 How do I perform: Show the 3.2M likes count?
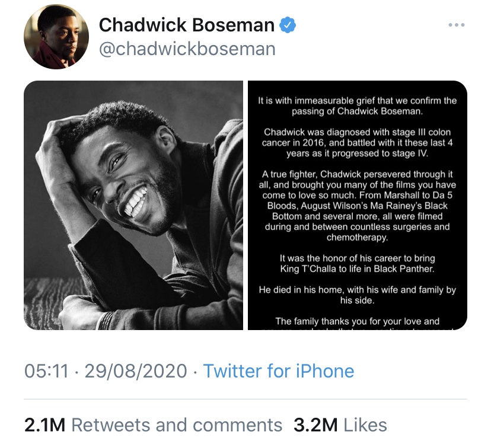point(315,424)
